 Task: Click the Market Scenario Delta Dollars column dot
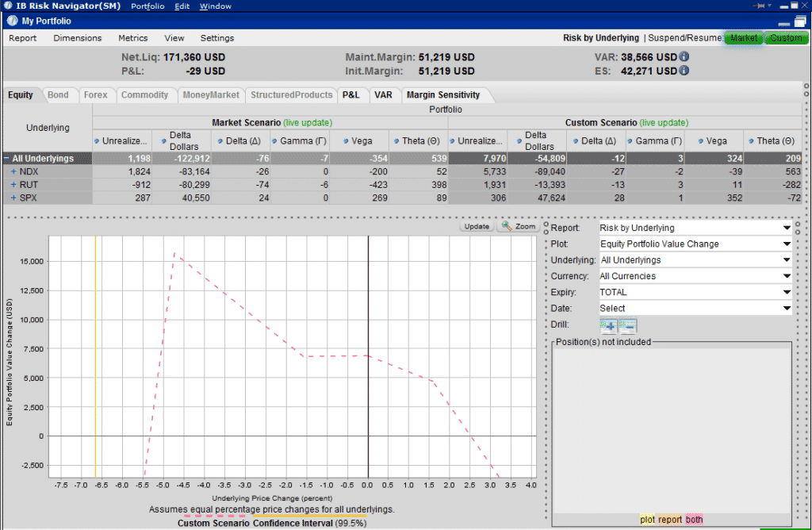tap(163, 141)
